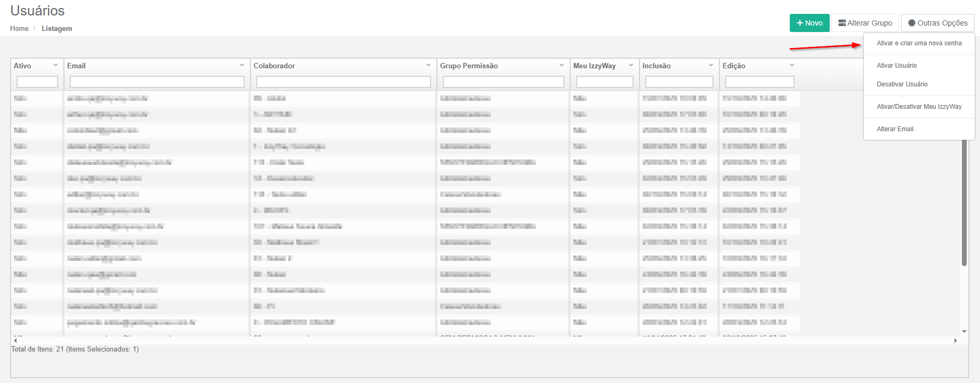Choose Ativar Usuário from the menu
The height and width of the screenshot is (383, 980).
[896, 66]
